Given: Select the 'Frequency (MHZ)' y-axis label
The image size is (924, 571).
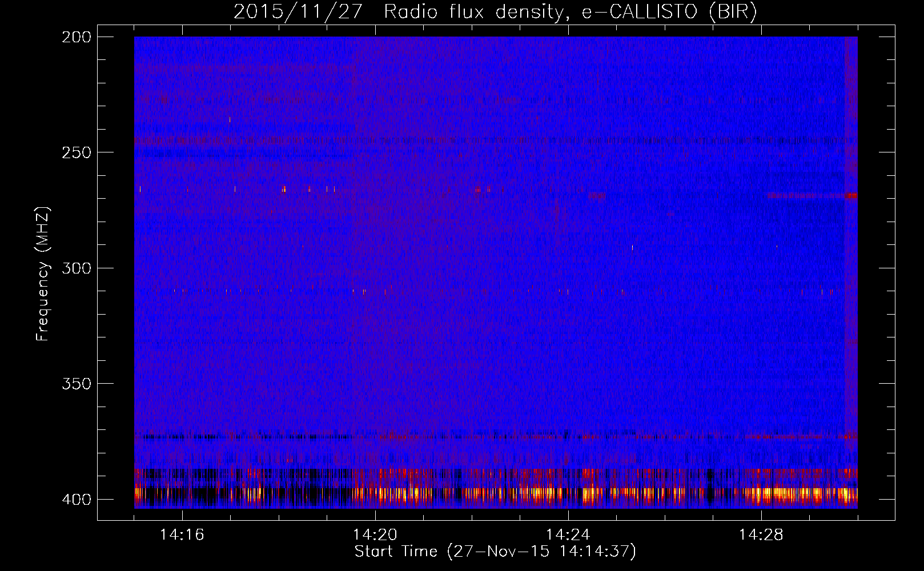Looking at the screenshot, I should pyautogui.click(x=43, y=274).
